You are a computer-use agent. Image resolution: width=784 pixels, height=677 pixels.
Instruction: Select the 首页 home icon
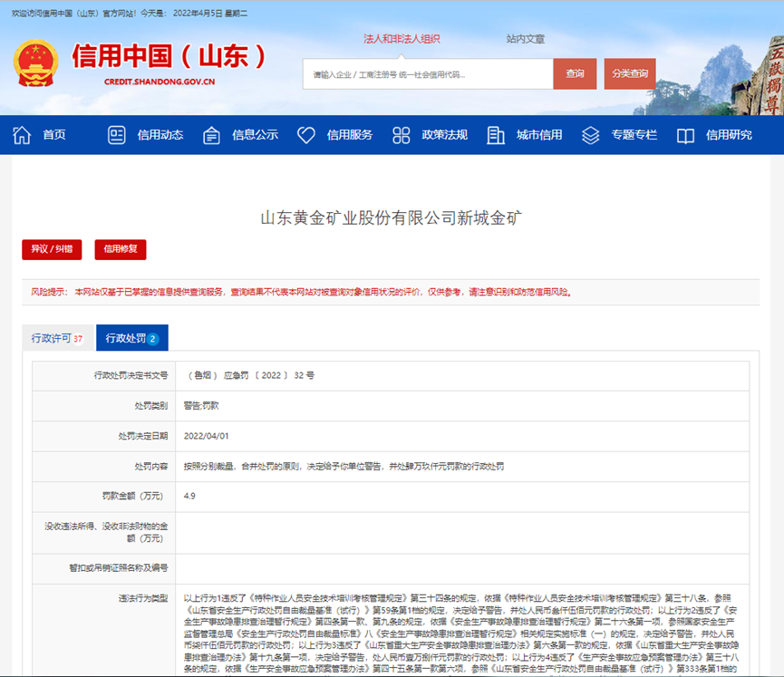[x=21, y=135]
